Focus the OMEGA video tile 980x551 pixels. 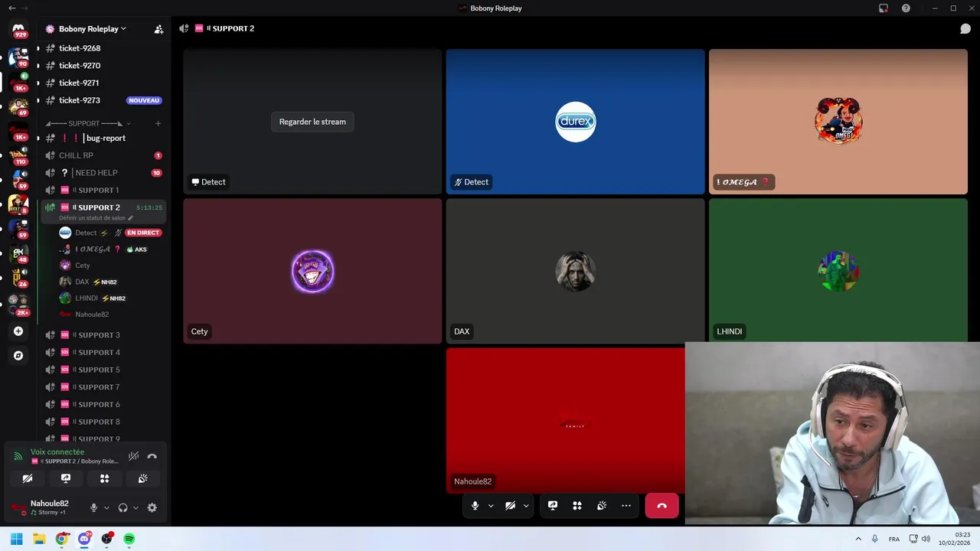click(x=838, y=122)
